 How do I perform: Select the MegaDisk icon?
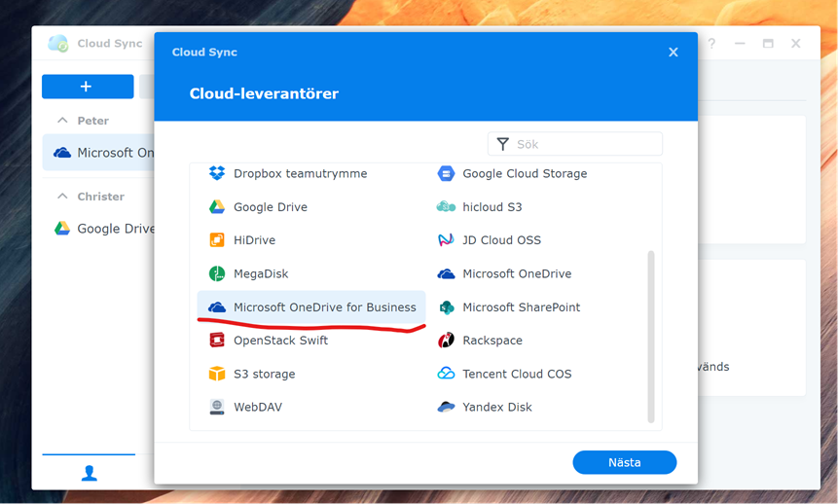216,273
